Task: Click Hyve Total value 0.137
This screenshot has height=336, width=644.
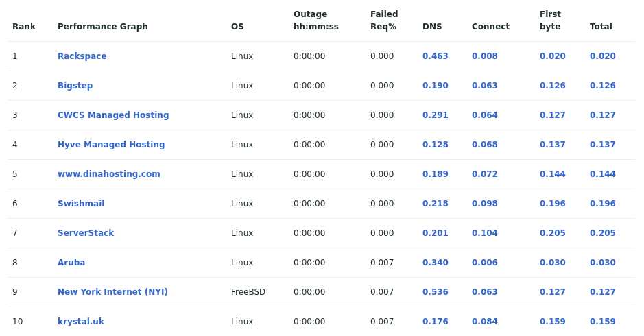Action: (603, 145)
